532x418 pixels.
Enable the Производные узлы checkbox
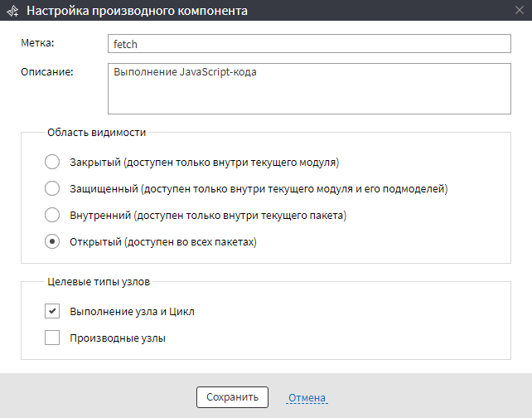click(x=52, y=338)
